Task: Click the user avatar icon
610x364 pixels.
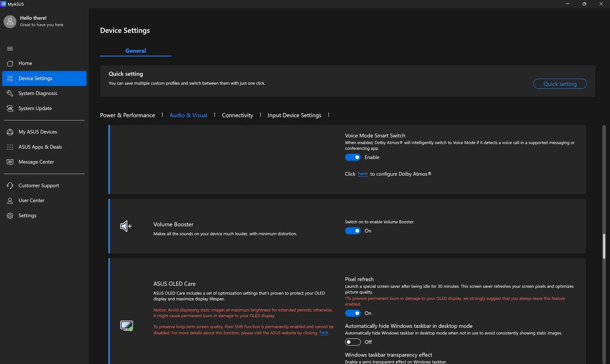Action: coord(10,21)
